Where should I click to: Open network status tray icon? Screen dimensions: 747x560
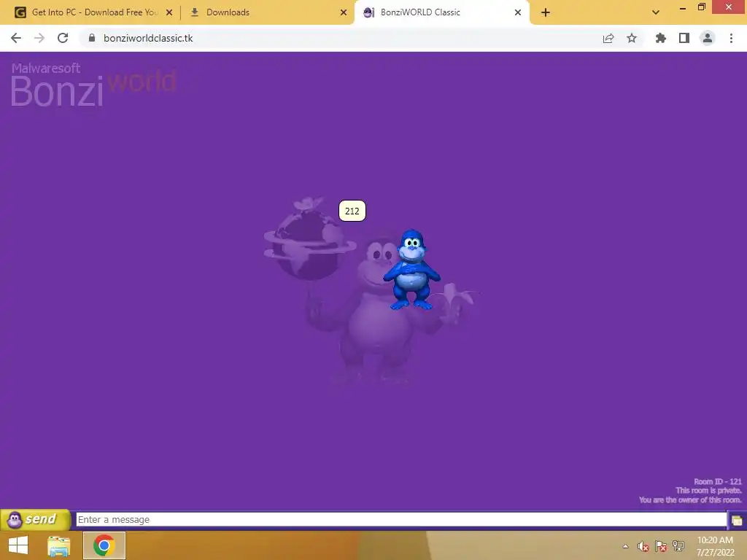[x=678, y=546]
